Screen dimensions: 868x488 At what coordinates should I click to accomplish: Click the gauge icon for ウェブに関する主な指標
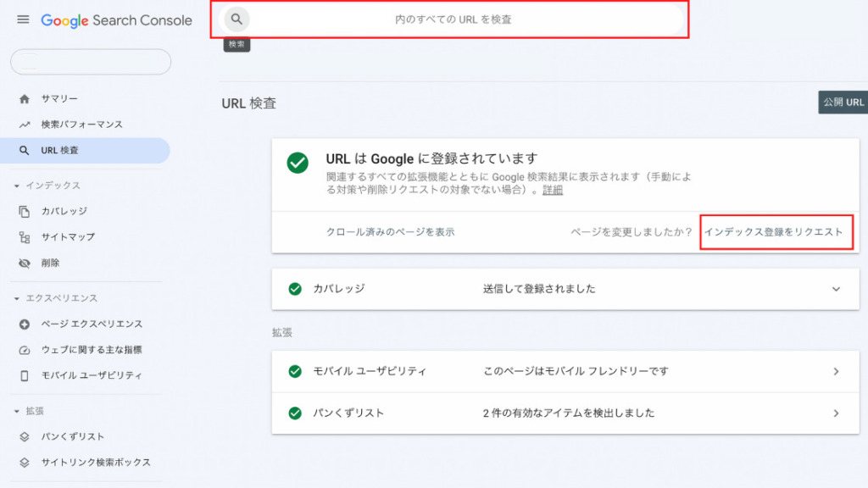coord(25,350)
